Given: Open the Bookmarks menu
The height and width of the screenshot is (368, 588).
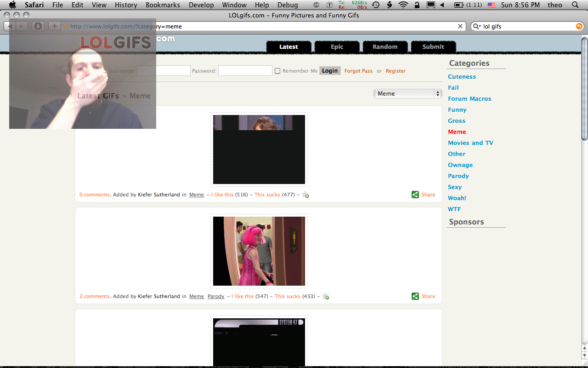Looking at the screenshot, I should 163,5.
